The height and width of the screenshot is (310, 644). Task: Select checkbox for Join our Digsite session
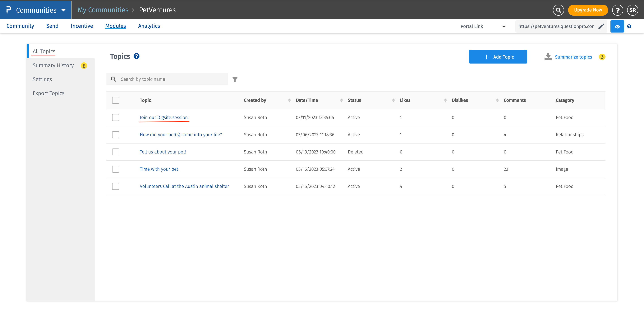[x=116, y=117]
